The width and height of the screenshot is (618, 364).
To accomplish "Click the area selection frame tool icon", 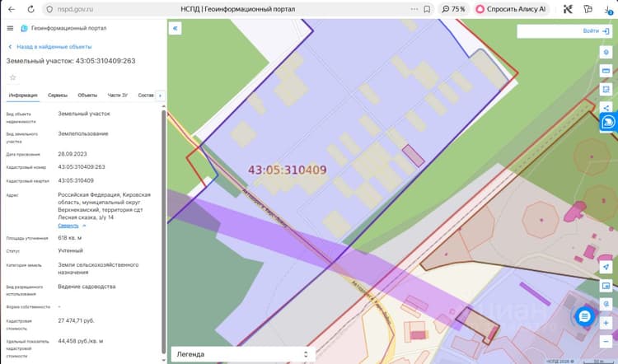I will click(606, 90).
